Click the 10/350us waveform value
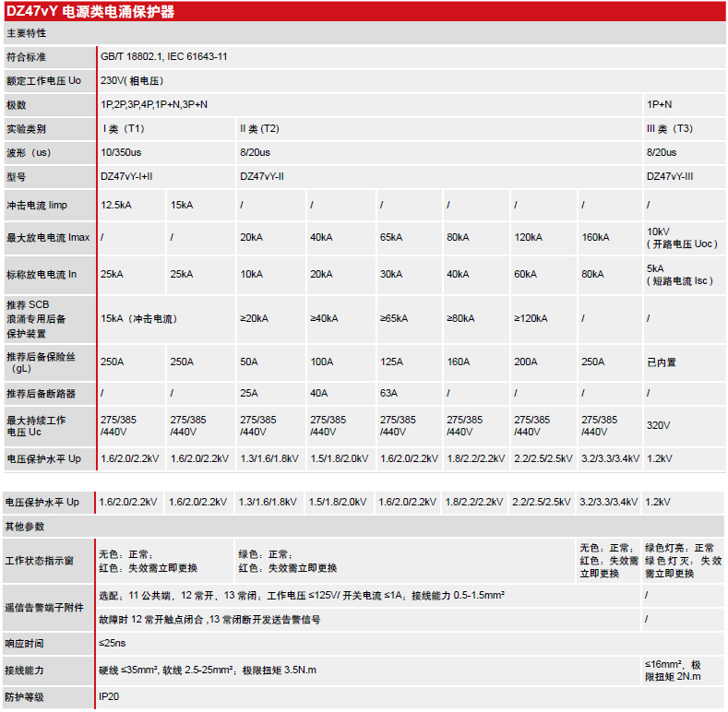The height and width of the screenshot is (712, 728). coord(121,153)
